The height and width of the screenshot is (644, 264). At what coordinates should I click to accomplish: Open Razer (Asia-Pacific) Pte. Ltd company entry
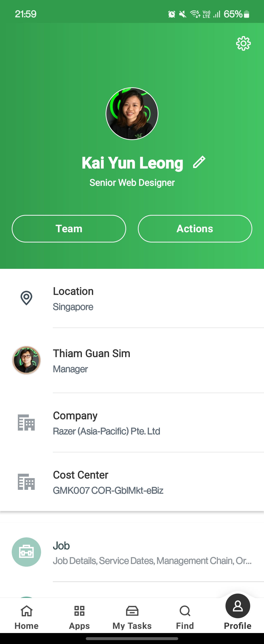click(132, 423)
